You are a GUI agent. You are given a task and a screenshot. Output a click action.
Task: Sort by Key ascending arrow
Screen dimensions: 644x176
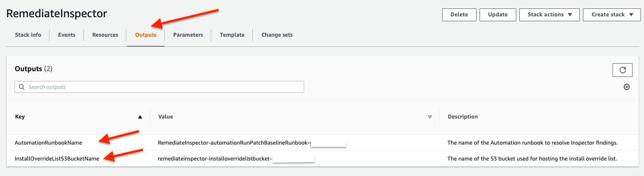click(x=140, y=117)
